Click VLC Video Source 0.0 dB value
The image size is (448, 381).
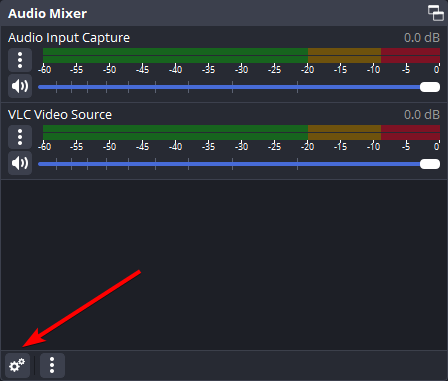click(422, 115)
